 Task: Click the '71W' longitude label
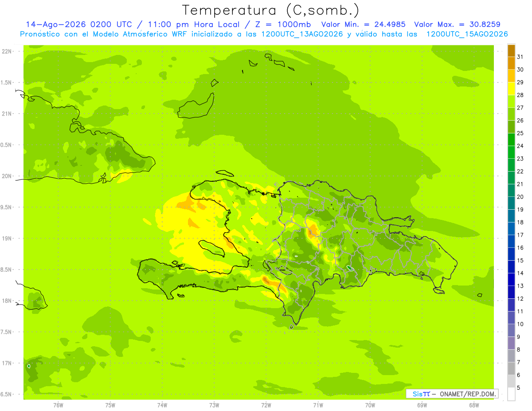pos(318,405)
